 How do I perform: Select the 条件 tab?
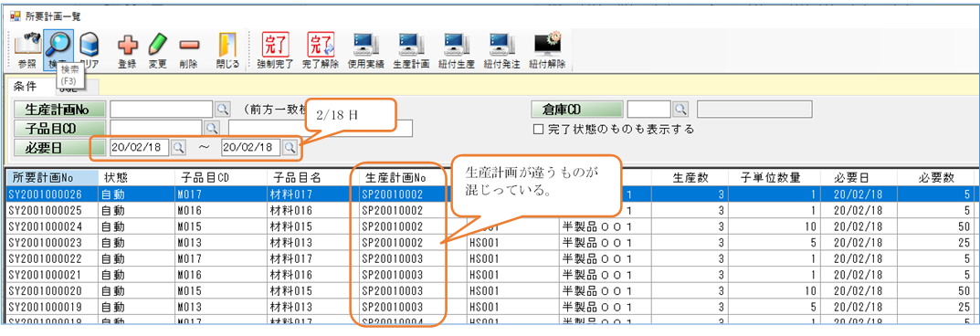[x=25, y=86]
